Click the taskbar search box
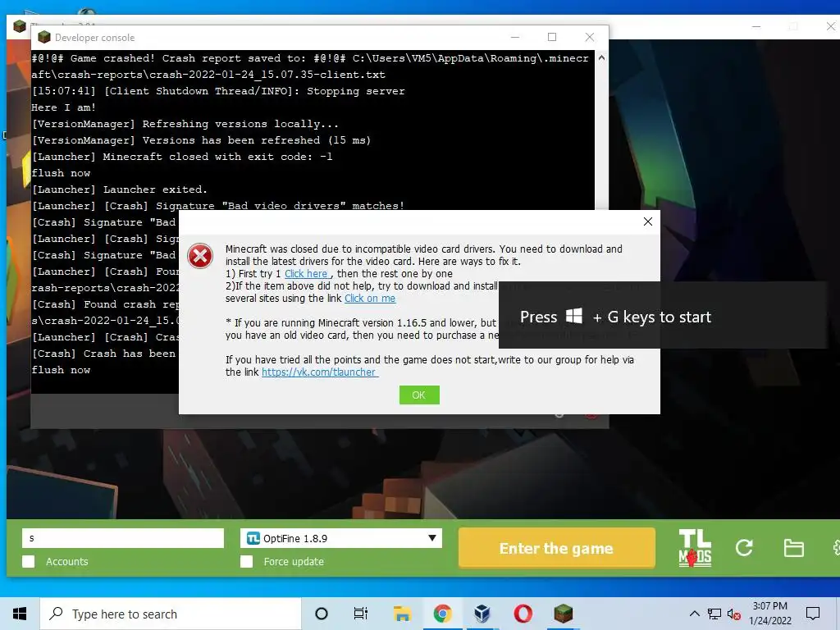 [x=171, y=614]
